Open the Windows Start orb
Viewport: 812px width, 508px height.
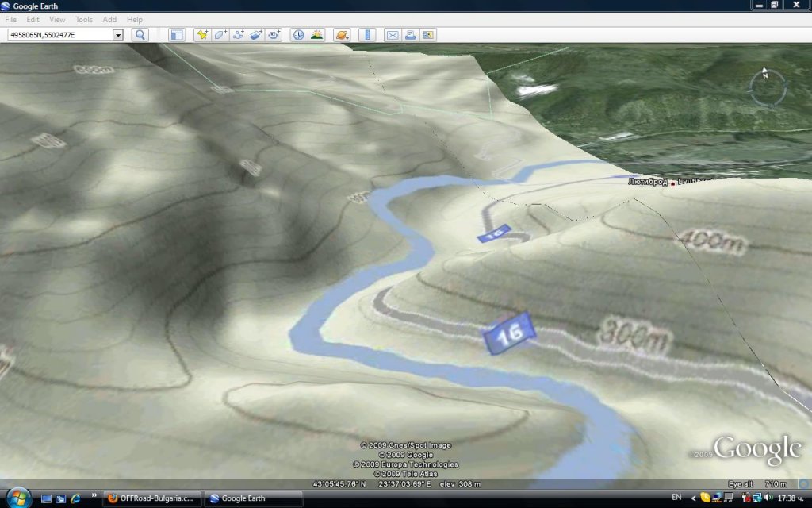[19, 498]
